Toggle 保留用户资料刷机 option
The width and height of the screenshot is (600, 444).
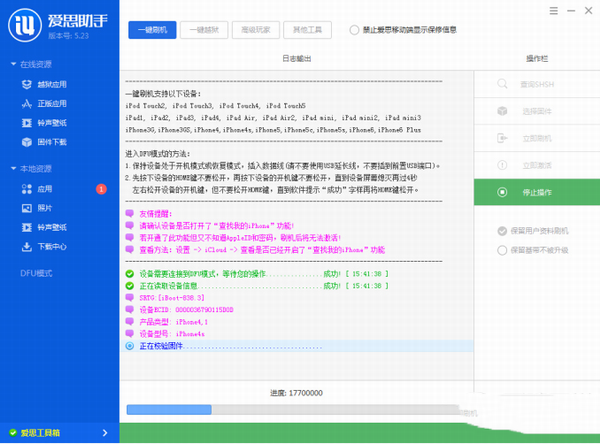[502, 231]
